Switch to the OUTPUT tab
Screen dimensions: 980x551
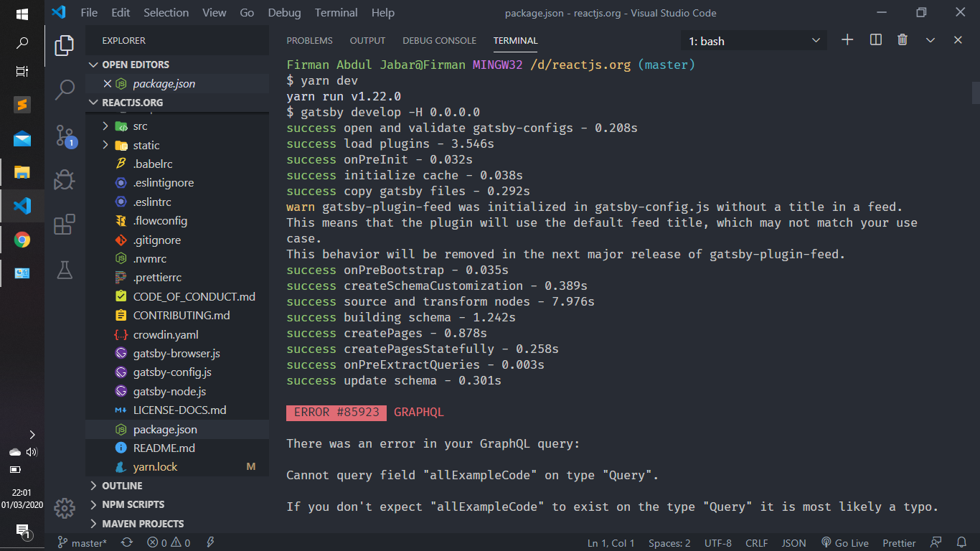tap(367, 41)
